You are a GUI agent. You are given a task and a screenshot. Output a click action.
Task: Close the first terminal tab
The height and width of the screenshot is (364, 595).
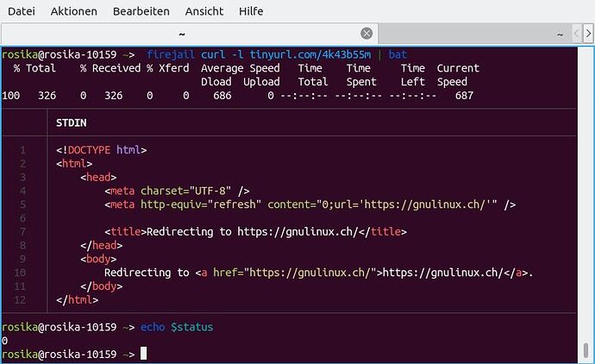tap(366, 34)
